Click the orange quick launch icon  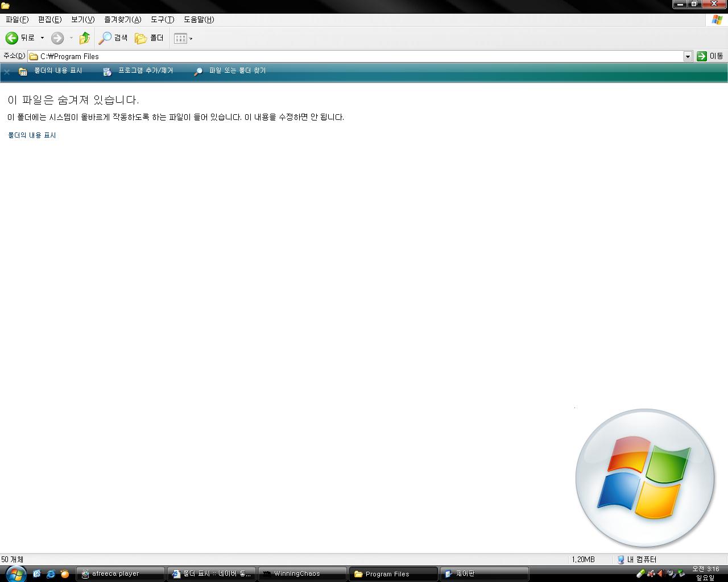click(65, 574)
